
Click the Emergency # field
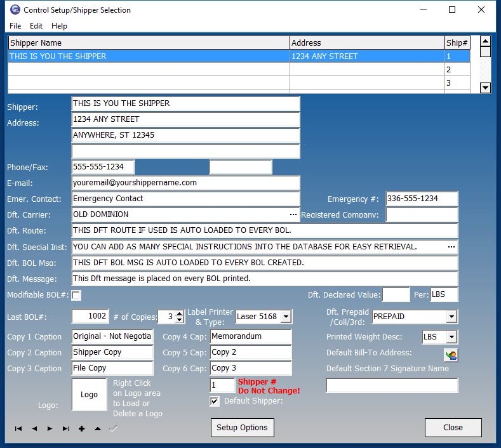click(422, 199)
